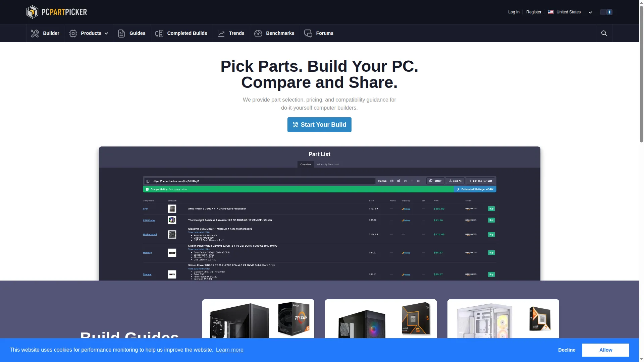The image size is (644, 362).
Task: Select the Prices By Merchant tab
Action: 328,164
